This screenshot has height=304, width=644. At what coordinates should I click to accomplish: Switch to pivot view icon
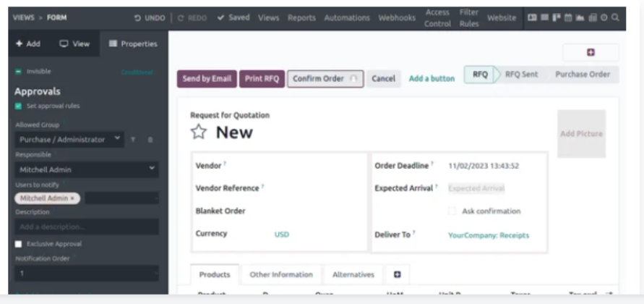point(592,17)
